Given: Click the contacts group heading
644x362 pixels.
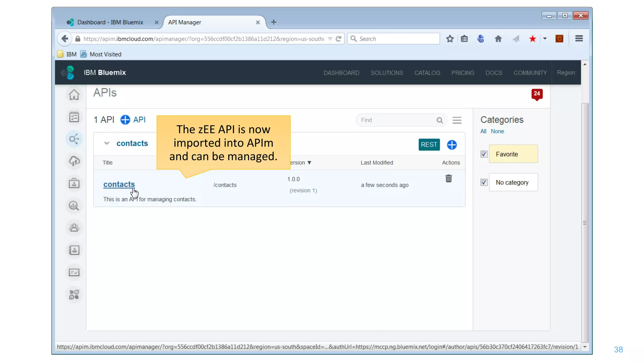Looking at the screenshot, I should 132,143.
